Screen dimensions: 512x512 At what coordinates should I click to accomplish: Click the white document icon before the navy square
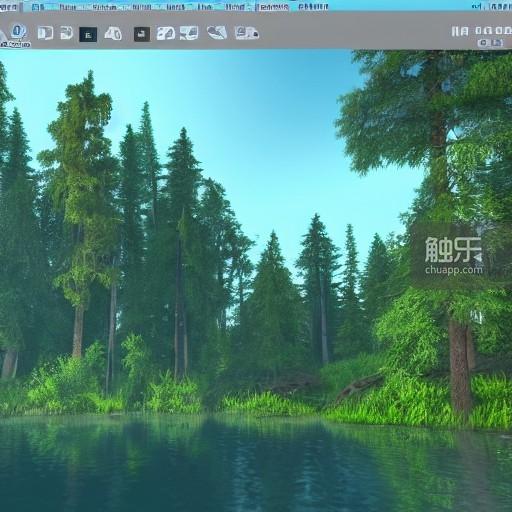point(66,33)
